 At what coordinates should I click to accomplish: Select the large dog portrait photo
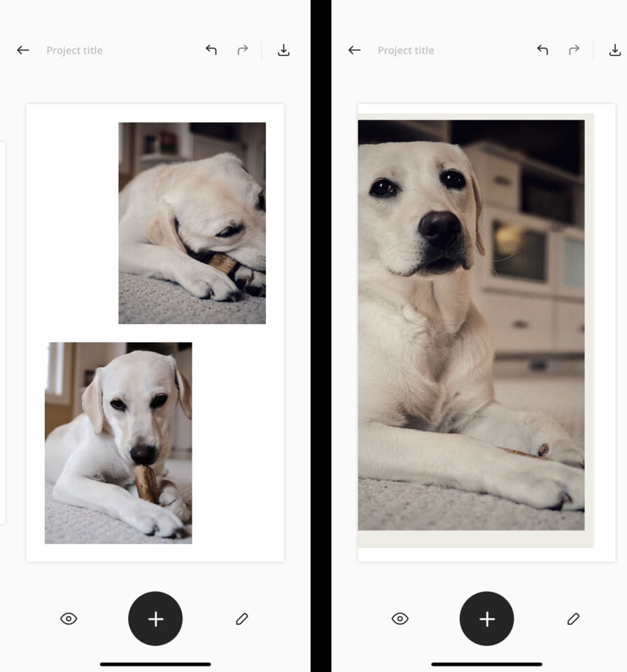click(x=471, y=325)
